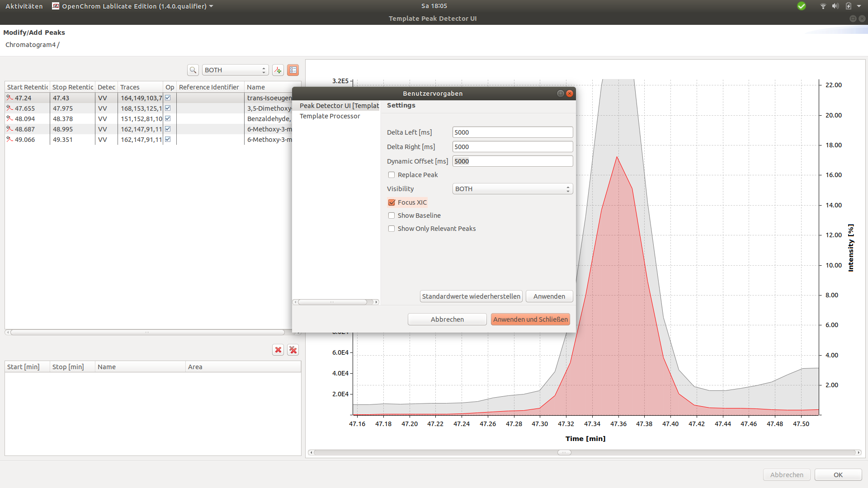Click the magnifier search icon above the peak table

pos(193,70)
